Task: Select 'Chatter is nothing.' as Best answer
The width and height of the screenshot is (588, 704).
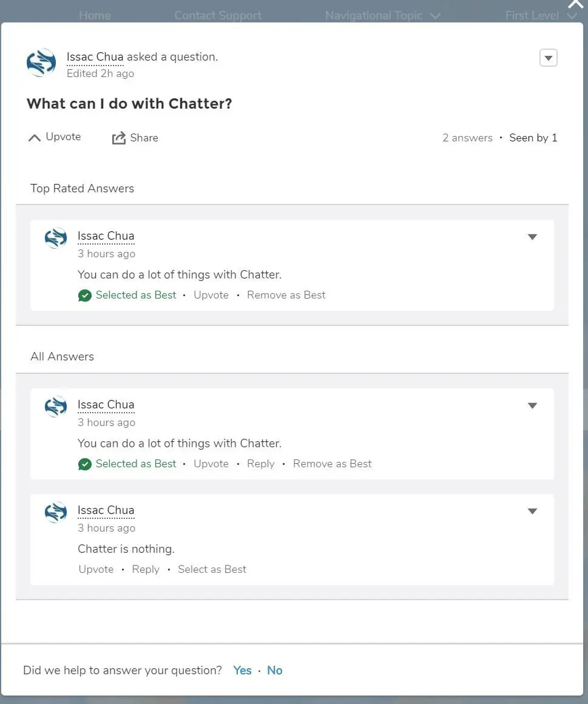Action: pyautogui.click(x=212, y=569)
